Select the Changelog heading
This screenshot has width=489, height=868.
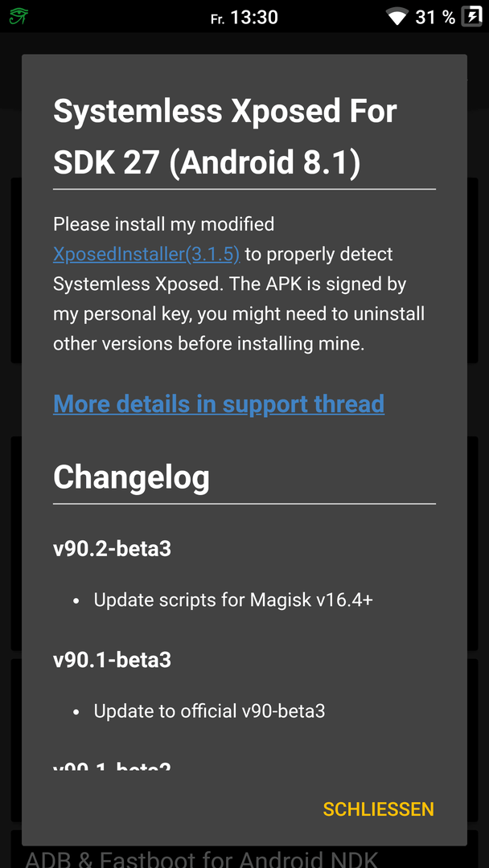(131, 477)
